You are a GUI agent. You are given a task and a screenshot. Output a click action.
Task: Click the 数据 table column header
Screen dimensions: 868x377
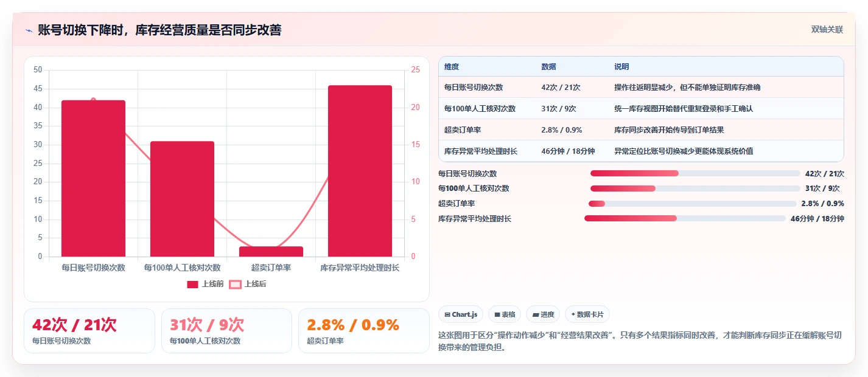point(548,66)
